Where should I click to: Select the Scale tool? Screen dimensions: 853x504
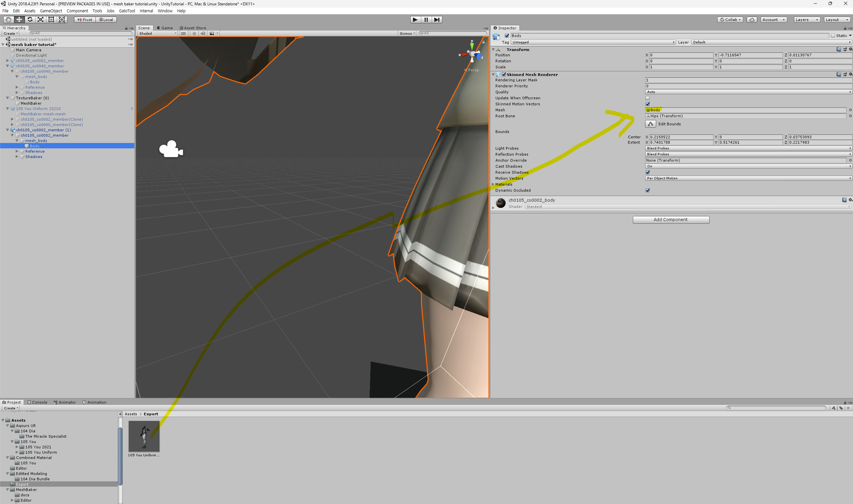point(40,20)
